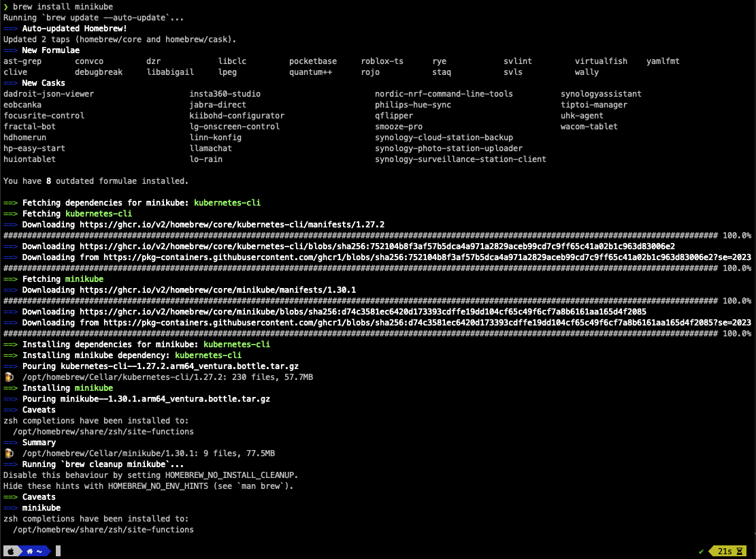Click the 'llamachat' cask name
756x559 pixels.
[x=211, y=148]
